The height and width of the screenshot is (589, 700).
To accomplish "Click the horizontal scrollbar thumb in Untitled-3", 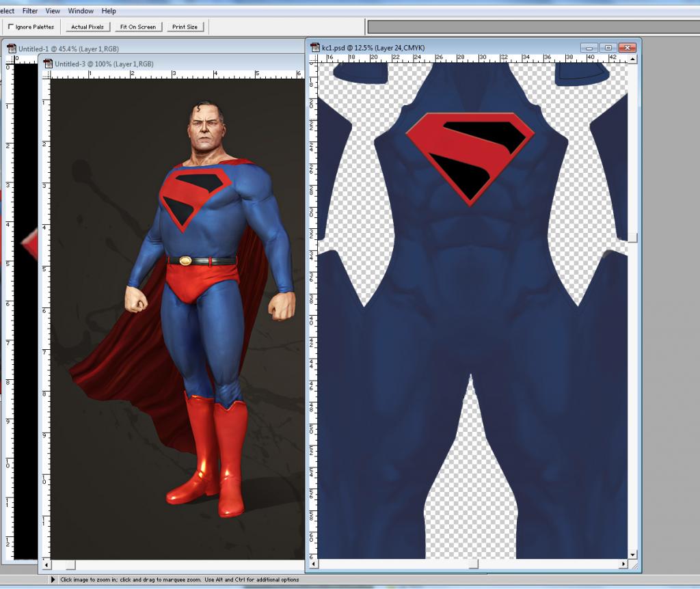I will [70, 565].
